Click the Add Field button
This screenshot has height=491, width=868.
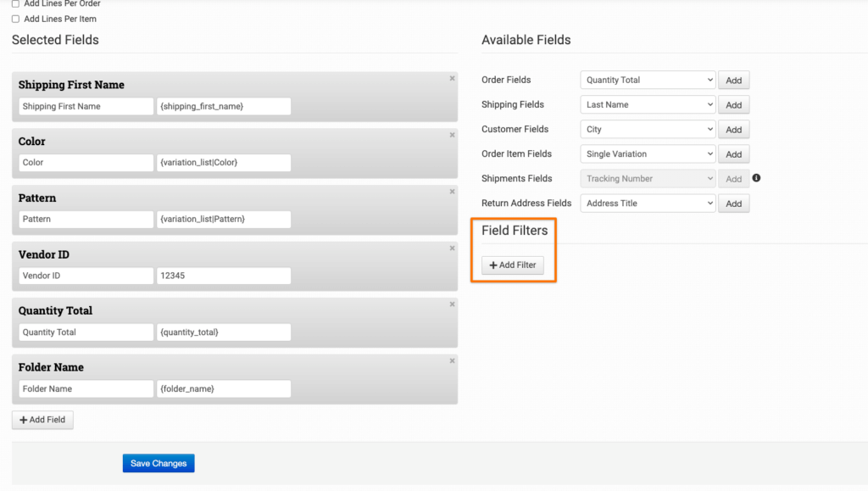point(42,420)
